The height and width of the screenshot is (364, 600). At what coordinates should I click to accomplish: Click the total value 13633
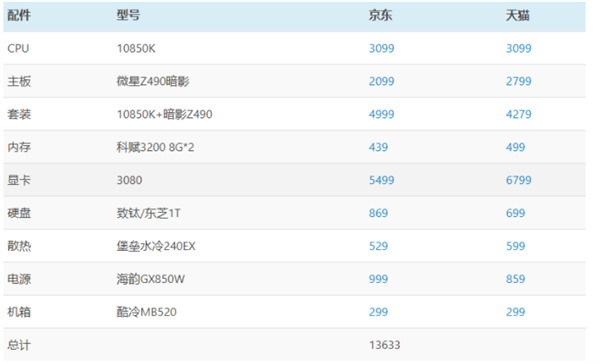coord(385,345)
